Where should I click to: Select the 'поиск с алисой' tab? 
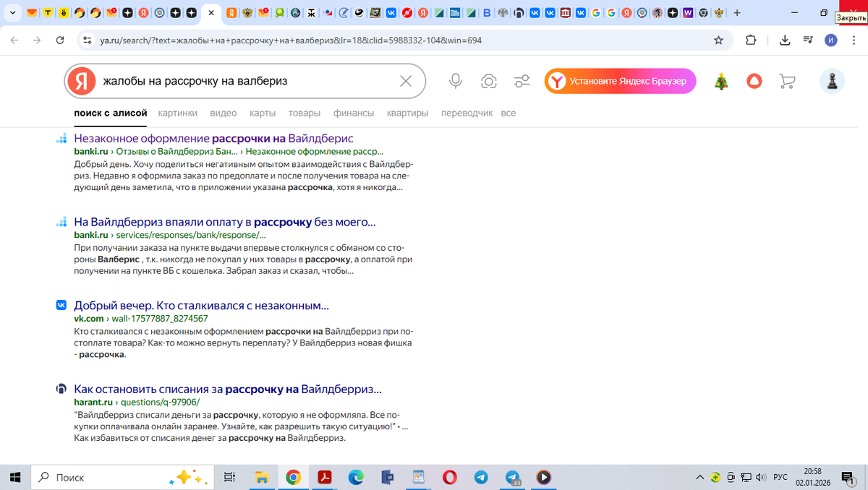[x=111, y=113]
